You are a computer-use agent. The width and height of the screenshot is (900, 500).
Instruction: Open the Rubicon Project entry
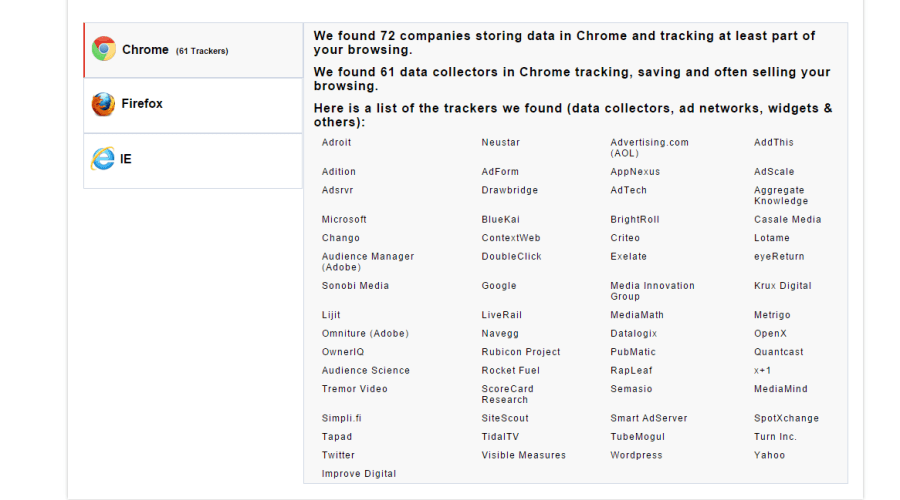(x=520, y=352)
